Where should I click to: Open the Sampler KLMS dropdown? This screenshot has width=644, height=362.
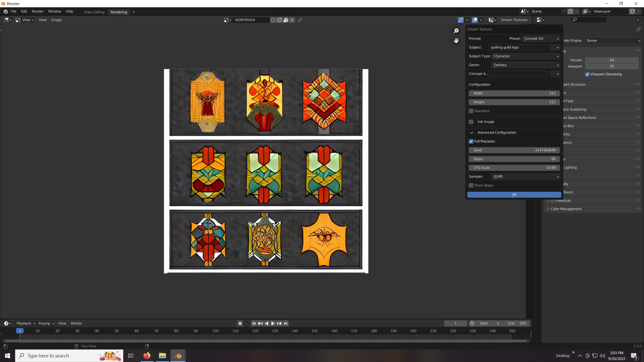pos(525,176)
